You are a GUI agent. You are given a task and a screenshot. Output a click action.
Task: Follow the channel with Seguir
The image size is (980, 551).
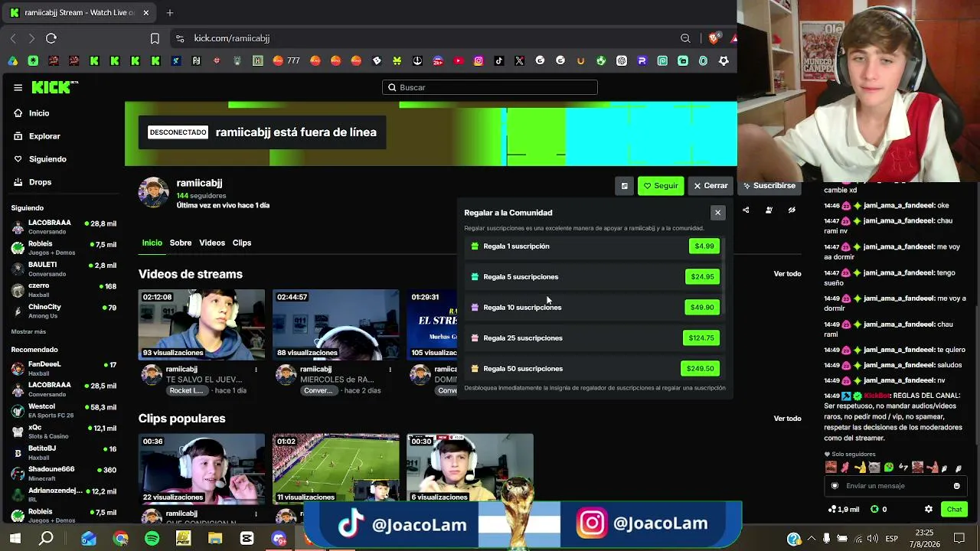(661, 186)
